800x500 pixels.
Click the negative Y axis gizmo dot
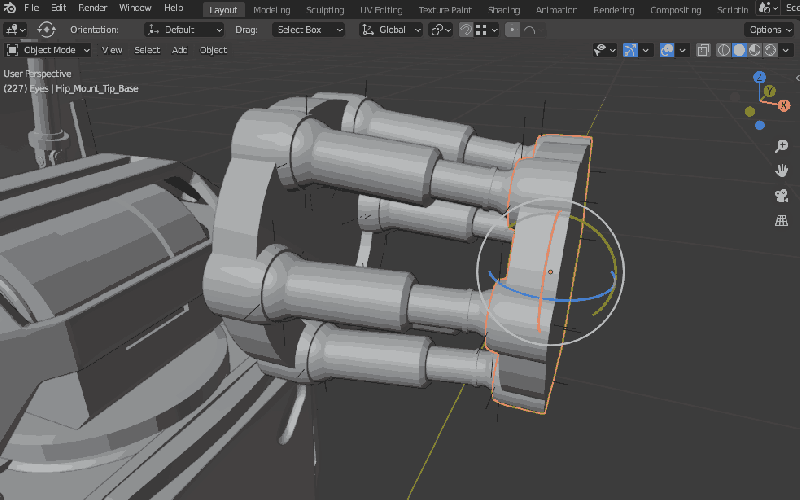[x=749, y=112]
